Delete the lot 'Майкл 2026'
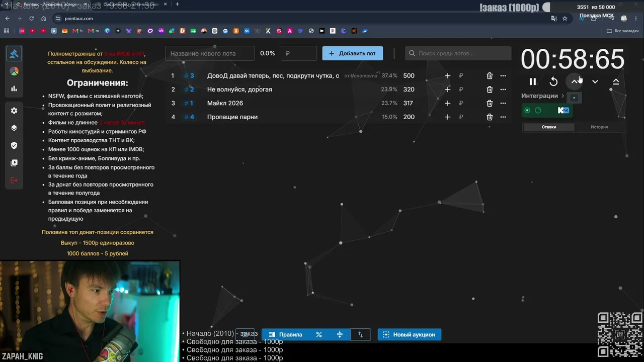This screenshot has width=644, height=362. pyautogui.click(x=490, y=103)
